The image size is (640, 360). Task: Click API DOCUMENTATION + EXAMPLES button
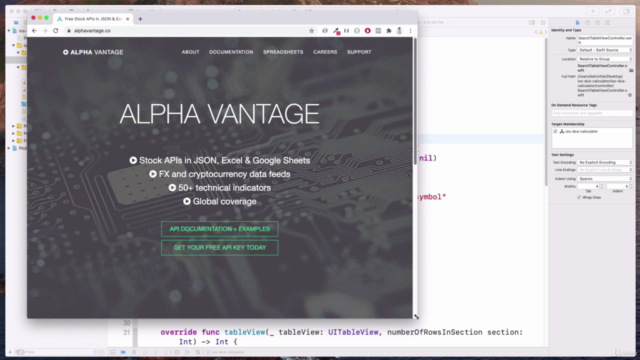(220, 229)
